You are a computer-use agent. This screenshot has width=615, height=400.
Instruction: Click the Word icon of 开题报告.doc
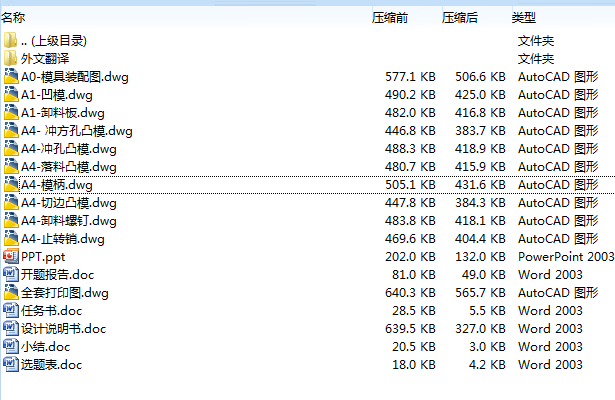point(11,275)
